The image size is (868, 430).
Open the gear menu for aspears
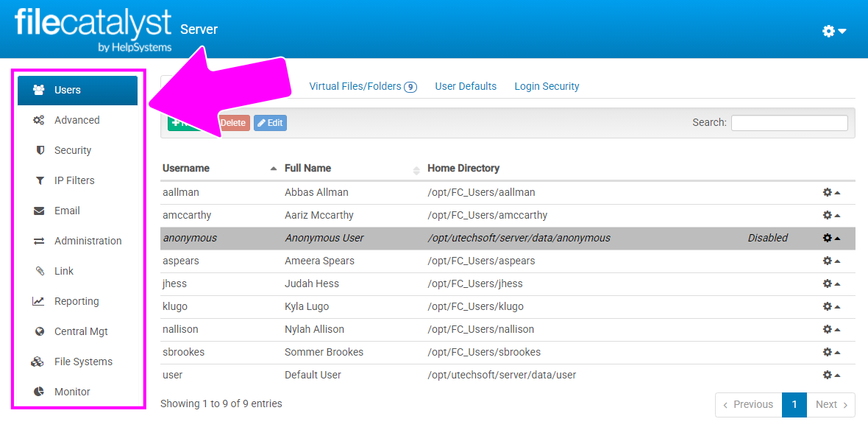coord(831,261)
